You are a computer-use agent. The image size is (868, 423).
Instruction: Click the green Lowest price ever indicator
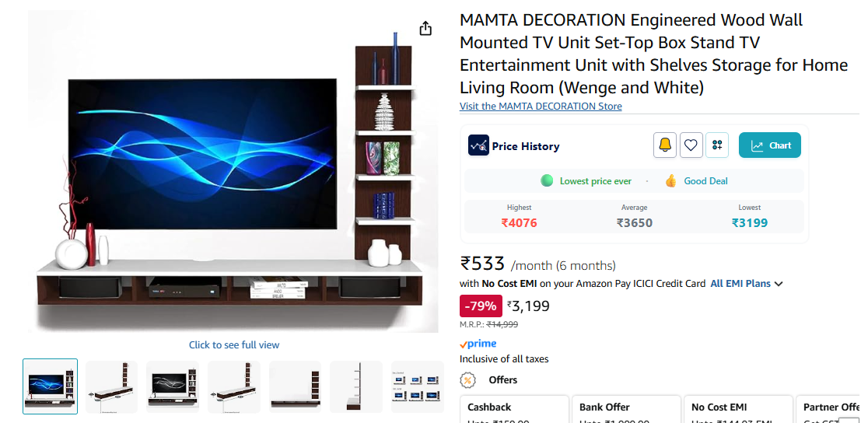click(x=547, y=181)
